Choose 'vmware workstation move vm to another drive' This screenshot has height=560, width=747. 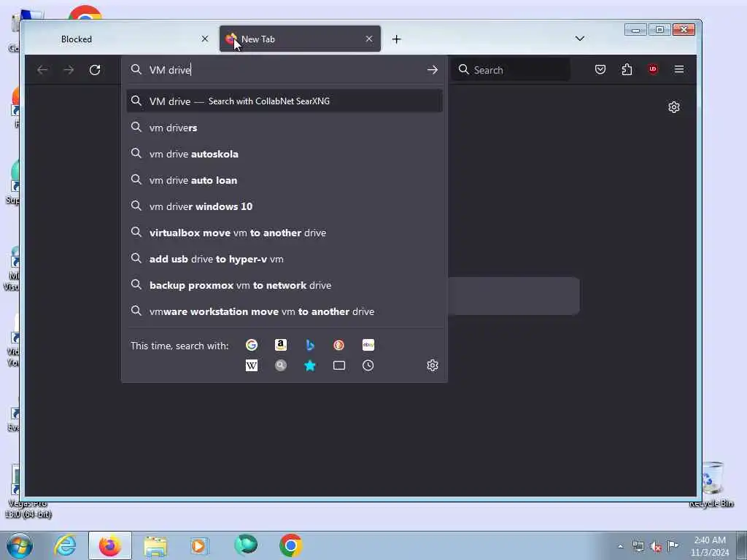point(285,311)
